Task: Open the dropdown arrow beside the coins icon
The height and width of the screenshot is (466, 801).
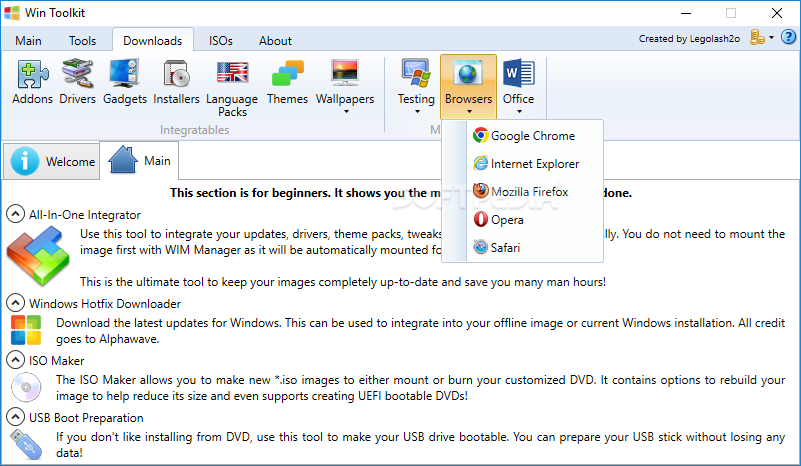Action: [771, 37]
